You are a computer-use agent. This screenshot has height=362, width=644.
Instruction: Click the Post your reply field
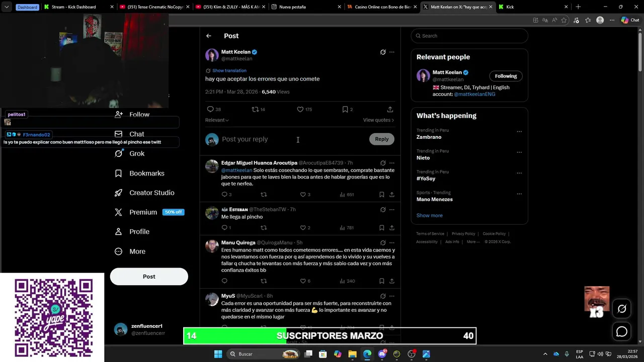point(293,139)
